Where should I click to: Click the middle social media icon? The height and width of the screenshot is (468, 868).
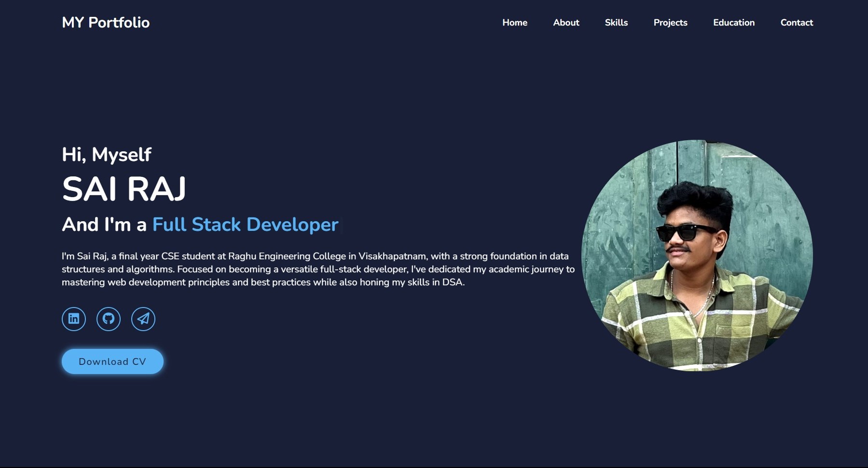tap(108, 319)
